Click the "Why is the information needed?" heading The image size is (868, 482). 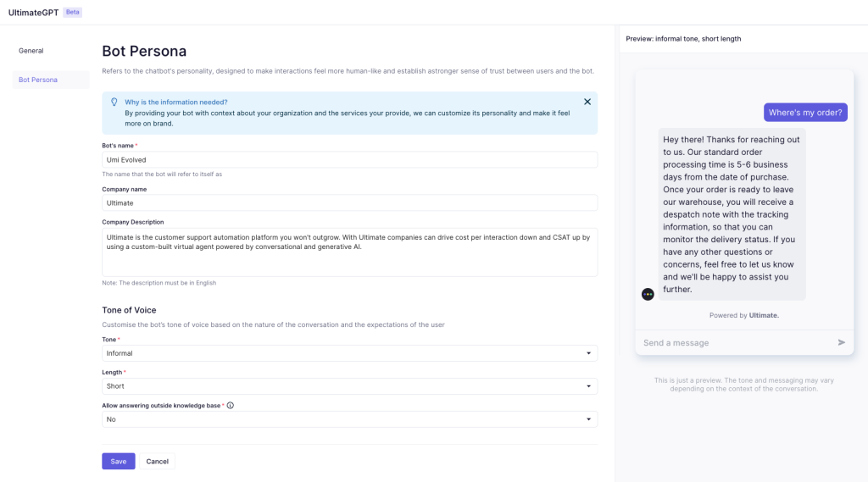coord(176,102)
